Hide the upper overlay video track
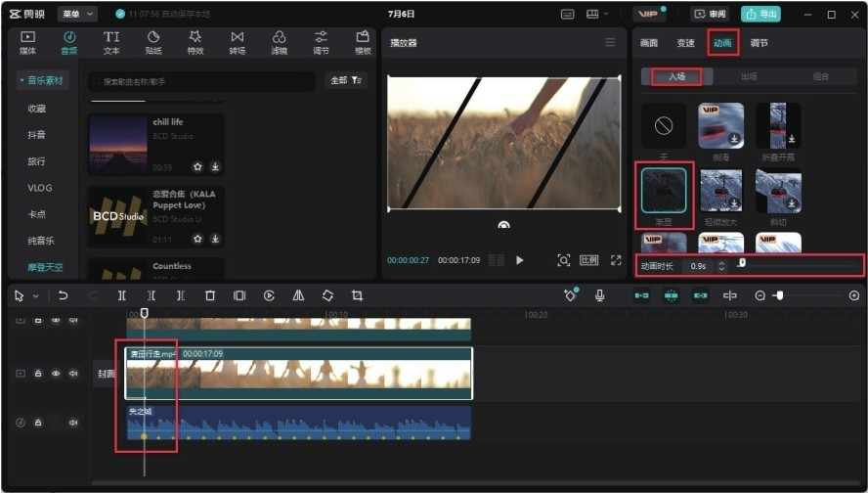 point(56,320)
